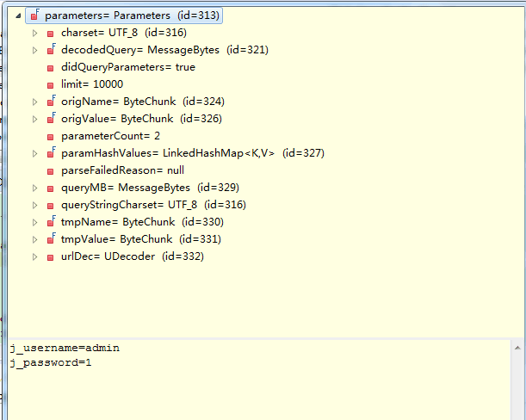526x420 pixels.
Task: Expand the charset field node
Action: click(x=34, y=33)
